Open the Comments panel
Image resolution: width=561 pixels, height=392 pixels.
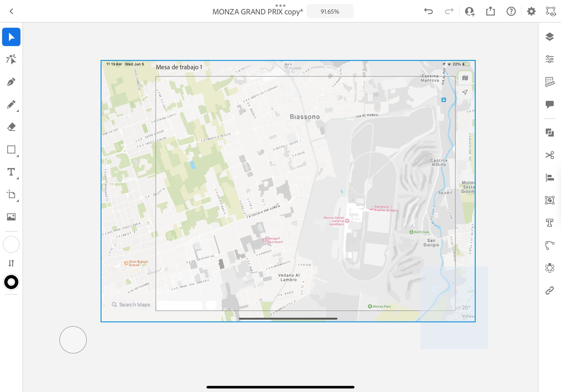(549, 104)
